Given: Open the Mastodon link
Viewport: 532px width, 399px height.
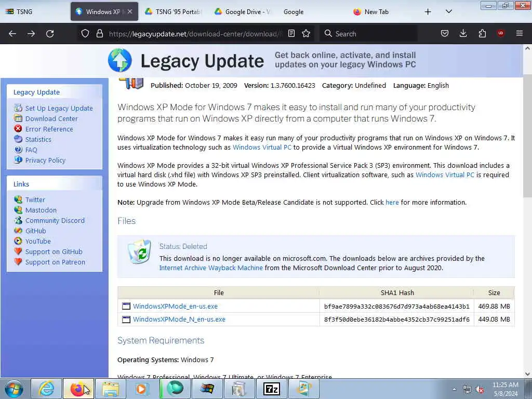Looking at the screenshot, I should [x=41, y=210].
